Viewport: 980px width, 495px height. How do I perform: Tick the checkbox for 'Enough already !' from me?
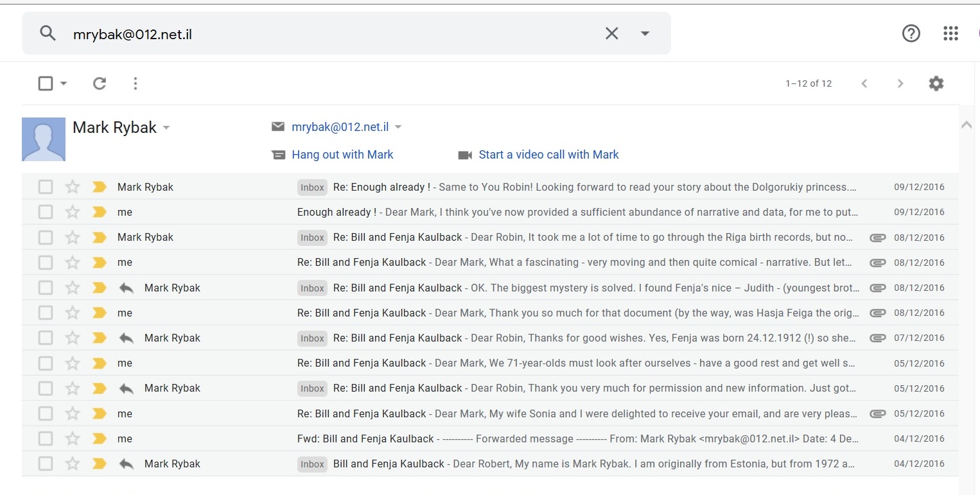(x=45, y=212)
